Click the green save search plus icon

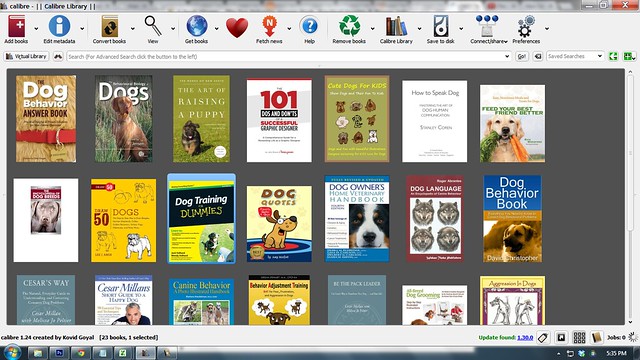(x=628, y=56)
